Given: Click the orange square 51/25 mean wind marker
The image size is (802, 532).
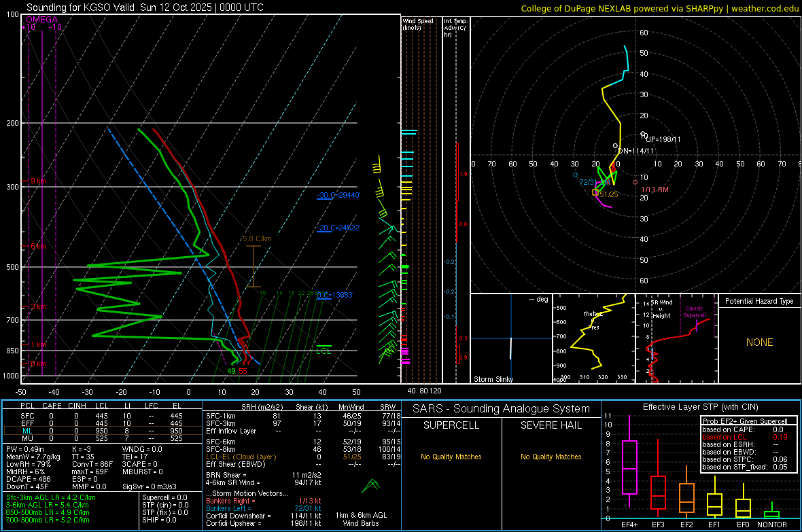Looking at the screenshot, I should point(595,192).
